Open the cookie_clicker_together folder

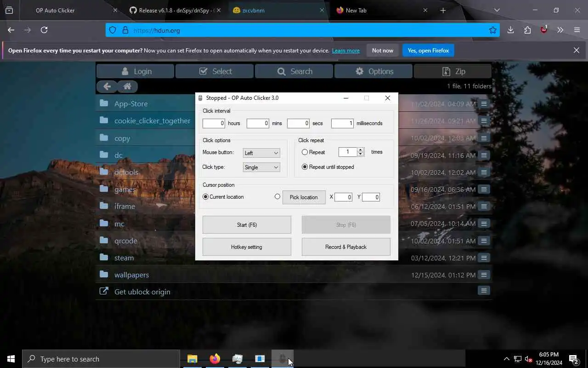pyautogui.click(x=152, y=121)
